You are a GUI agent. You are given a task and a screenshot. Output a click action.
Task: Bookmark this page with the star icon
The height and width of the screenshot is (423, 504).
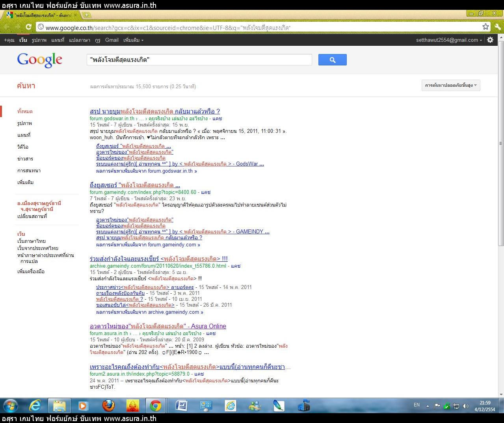[485, 27]
